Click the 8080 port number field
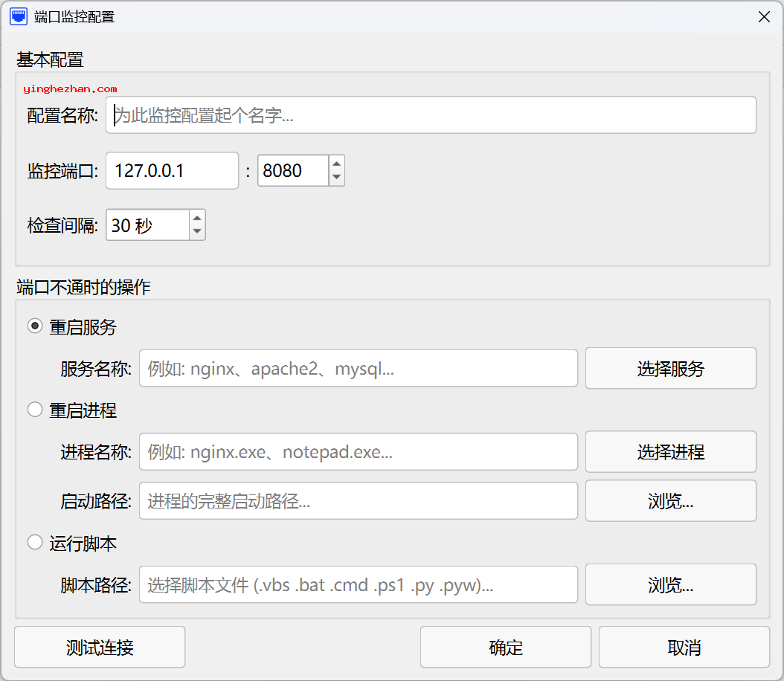784x681 pixels. (293, 171)
